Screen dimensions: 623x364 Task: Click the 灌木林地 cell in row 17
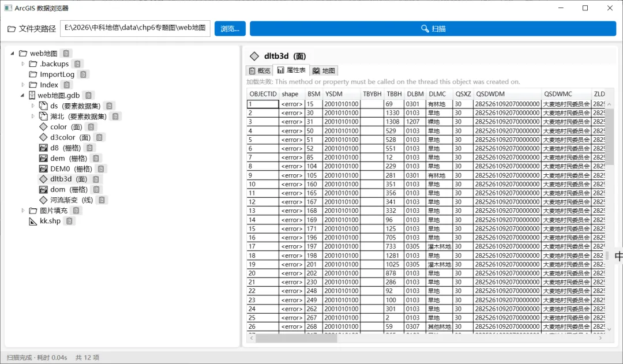[x=440, y=246]
